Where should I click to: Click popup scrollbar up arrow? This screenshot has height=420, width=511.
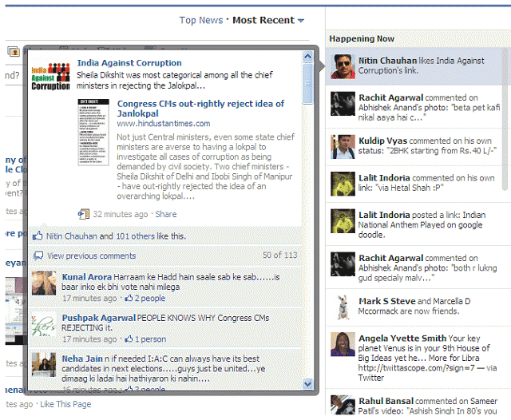308,56
